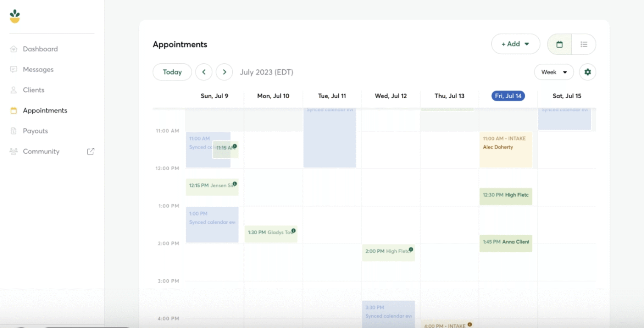Open calendar settings gear icon
This screenshot has width=644, height=328.
coord(587,72)
